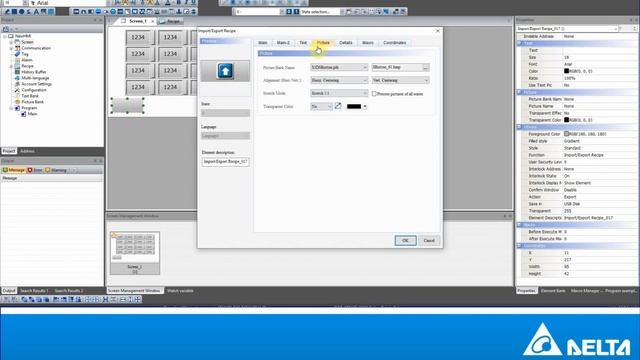Select Picture Bank in the Project tree
This screenshot has height=360, width=640.
click(32, 102)
